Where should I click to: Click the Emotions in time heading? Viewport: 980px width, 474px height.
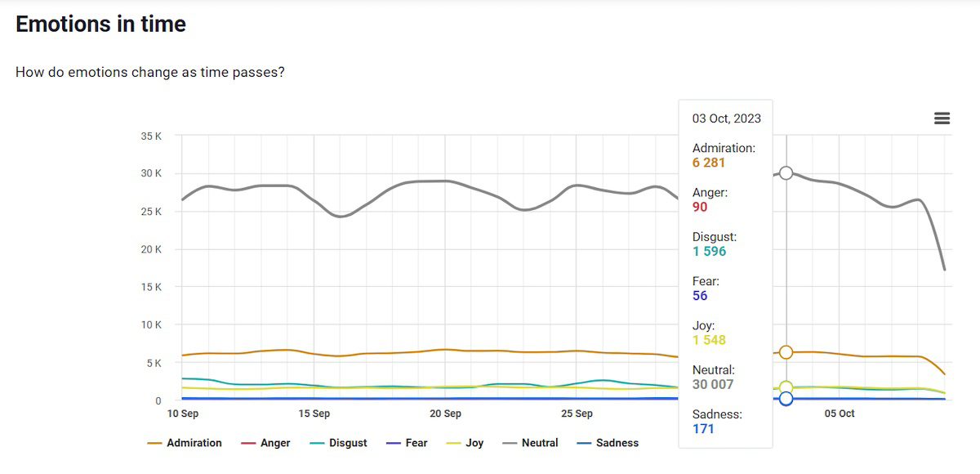point(100,25)
